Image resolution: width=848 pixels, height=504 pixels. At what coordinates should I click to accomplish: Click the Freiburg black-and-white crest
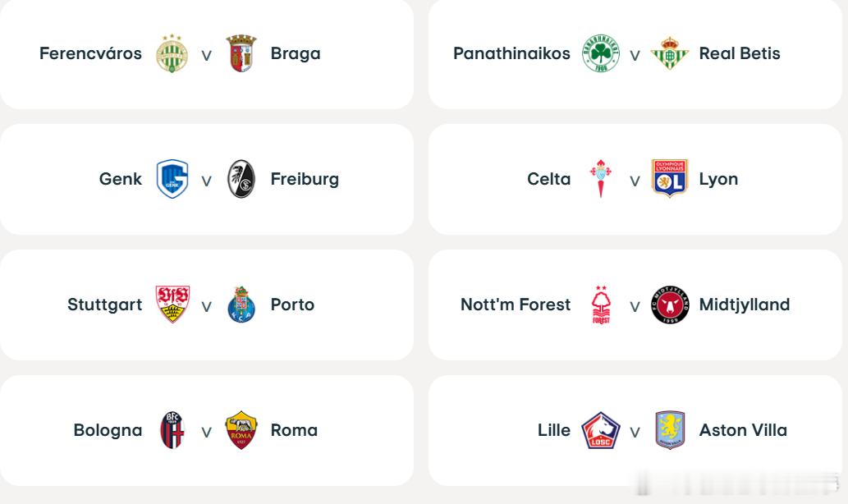241,179
